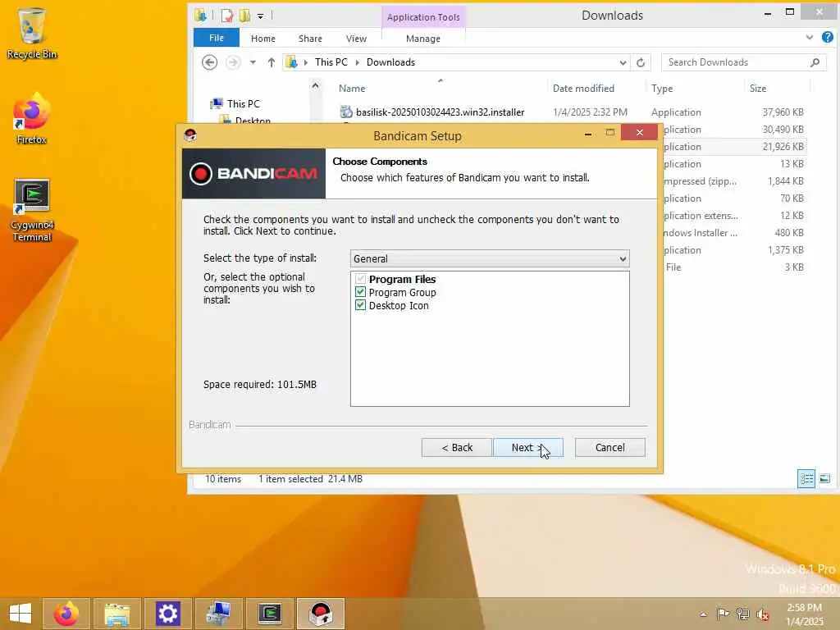This screenshot has width=840, height=630.
Task: Open File Explorer in the taskbar
Action: [116, 614]
